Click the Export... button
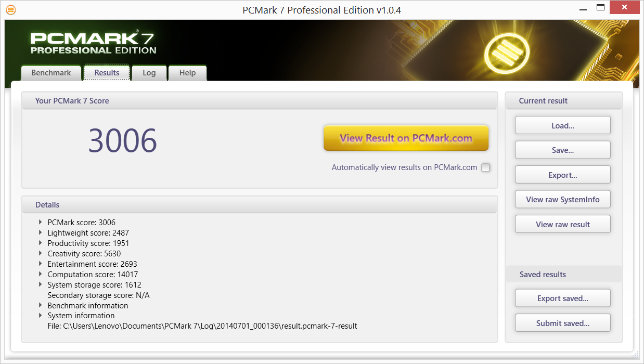The image size is (644, 364). [x=563, y=175]
